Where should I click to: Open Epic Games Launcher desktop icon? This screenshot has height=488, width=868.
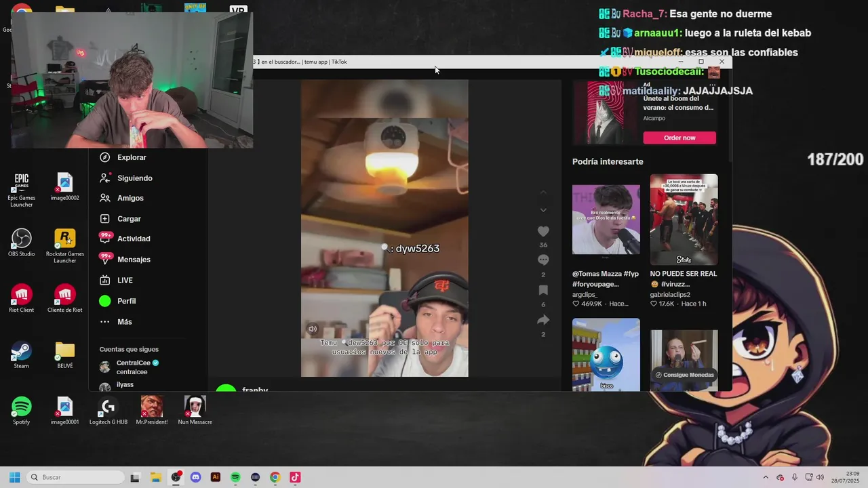22,190
